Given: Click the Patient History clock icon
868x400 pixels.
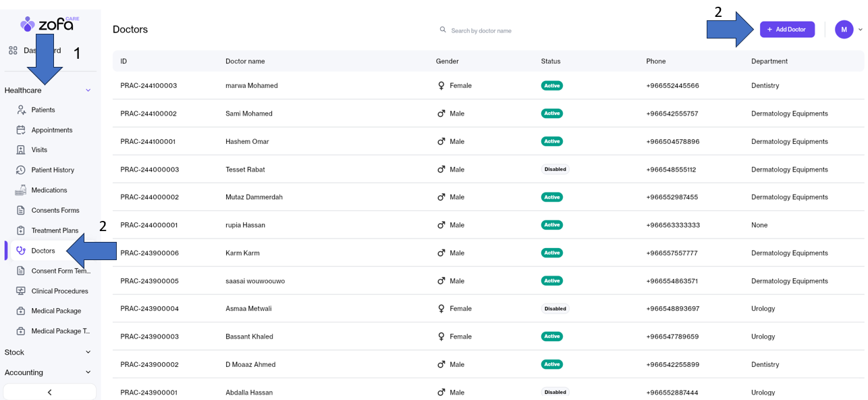Looking at the screenshot, I should coord(21,170).
